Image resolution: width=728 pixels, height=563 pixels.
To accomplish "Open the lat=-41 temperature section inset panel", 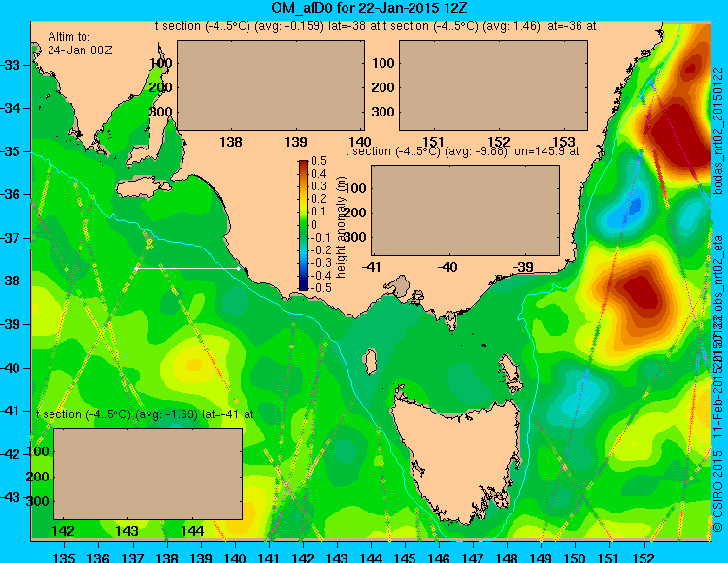I will (149, 474).
